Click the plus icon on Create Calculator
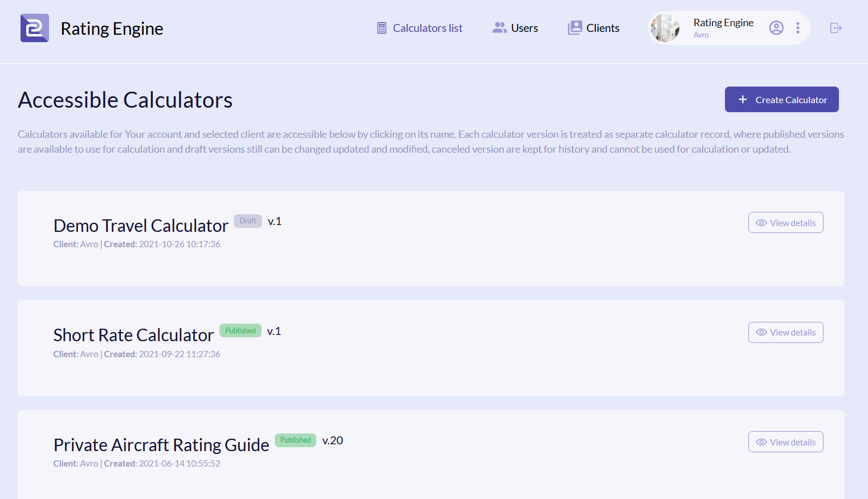868x499 pixels. [743, 99]
